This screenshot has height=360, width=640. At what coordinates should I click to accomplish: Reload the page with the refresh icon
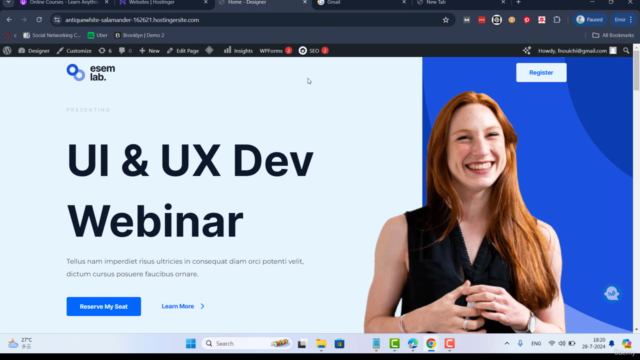(39, 20)
